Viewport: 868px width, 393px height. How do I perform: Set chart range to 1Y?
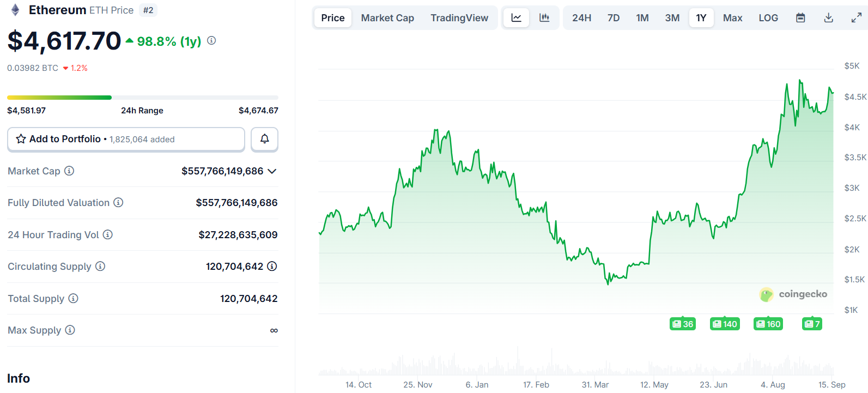coord(701,18)
